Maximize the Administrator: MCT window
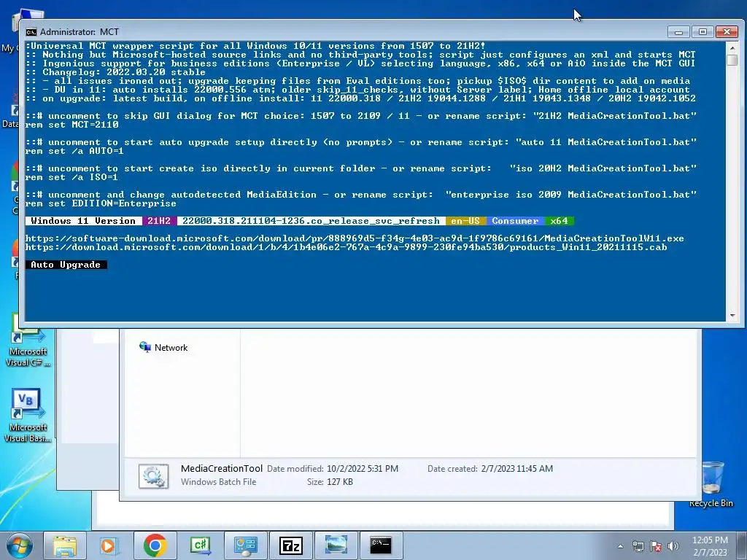 703,32
